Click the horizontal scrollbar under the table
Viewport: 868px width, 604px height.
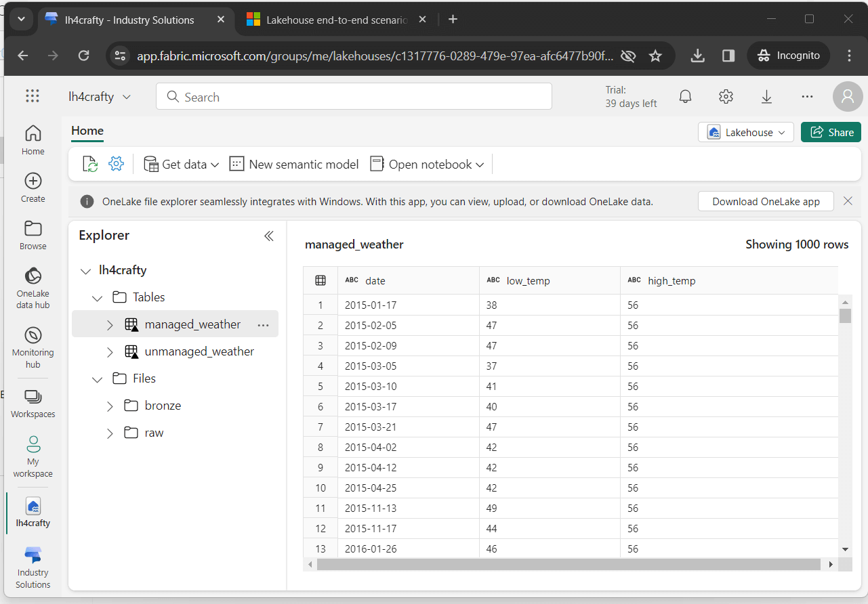568,564
